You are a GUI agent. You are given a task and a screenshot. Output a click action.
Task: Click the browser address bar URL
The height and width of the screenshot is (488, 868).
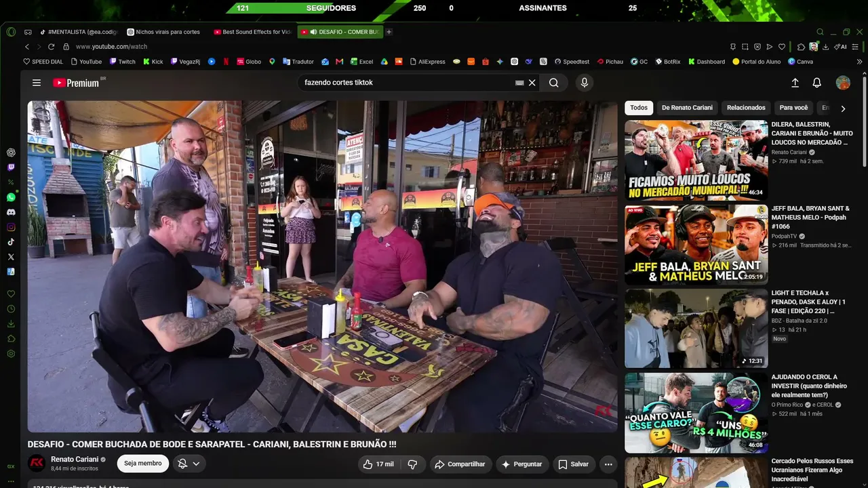pos(111,47)
